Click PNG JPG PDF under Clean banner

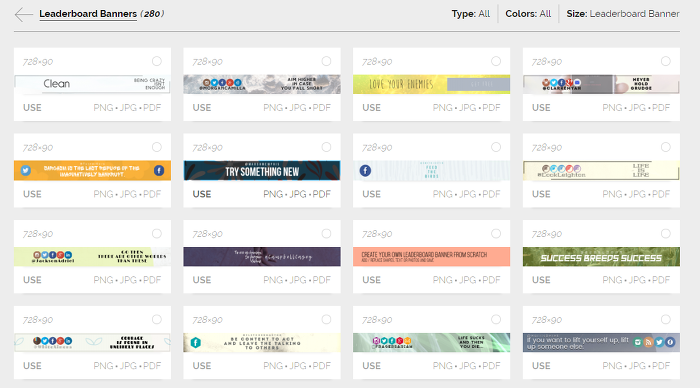[127, 108]
